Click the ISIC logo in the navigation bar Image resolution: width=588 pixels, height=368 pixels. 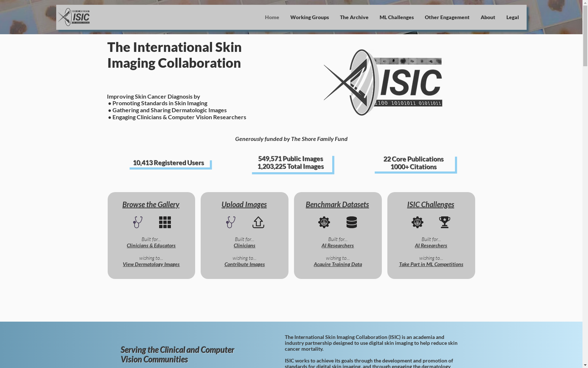point(73,17)
